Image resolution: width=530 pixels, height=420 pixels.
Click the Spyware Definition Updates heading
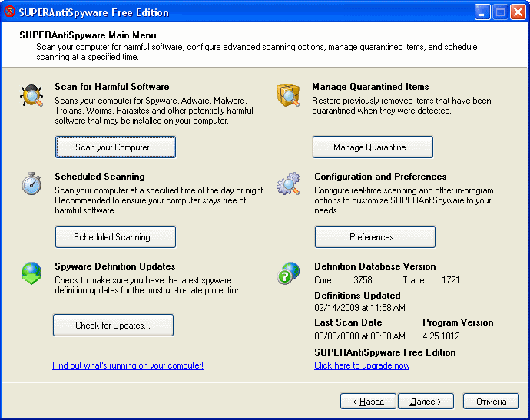click(x=115, y=266)
